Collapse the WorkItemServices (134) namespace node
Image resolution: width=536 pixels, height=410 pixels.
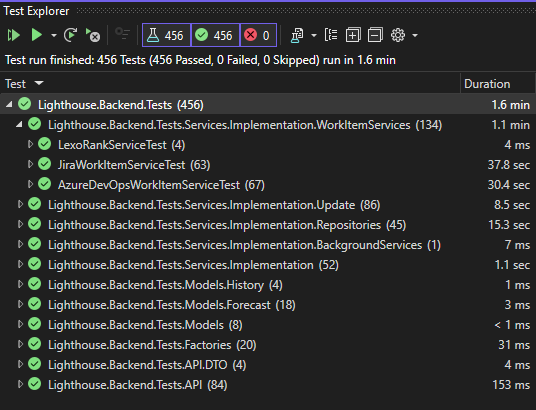(19, 124)
